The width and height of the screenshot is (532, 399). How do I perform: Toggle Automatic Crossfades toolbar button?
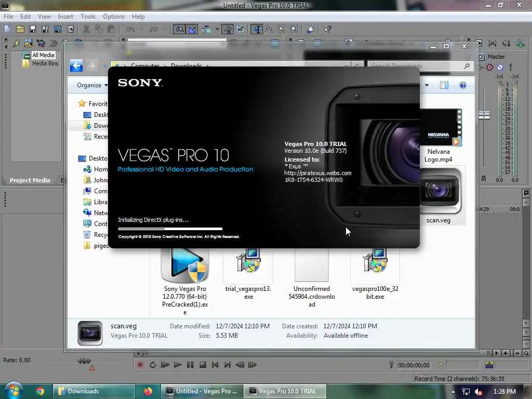click(x=192, y=29)
